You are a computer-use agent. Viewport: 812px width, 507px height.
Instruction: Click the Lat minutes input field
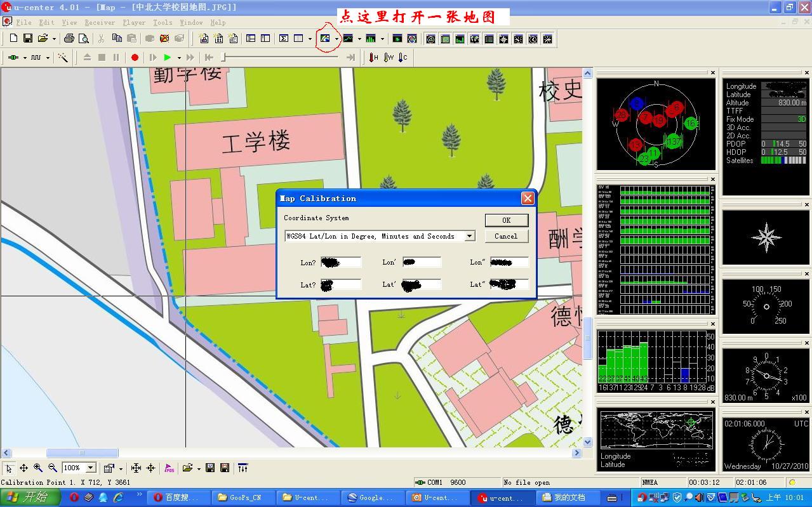click(x=420, y=284)
